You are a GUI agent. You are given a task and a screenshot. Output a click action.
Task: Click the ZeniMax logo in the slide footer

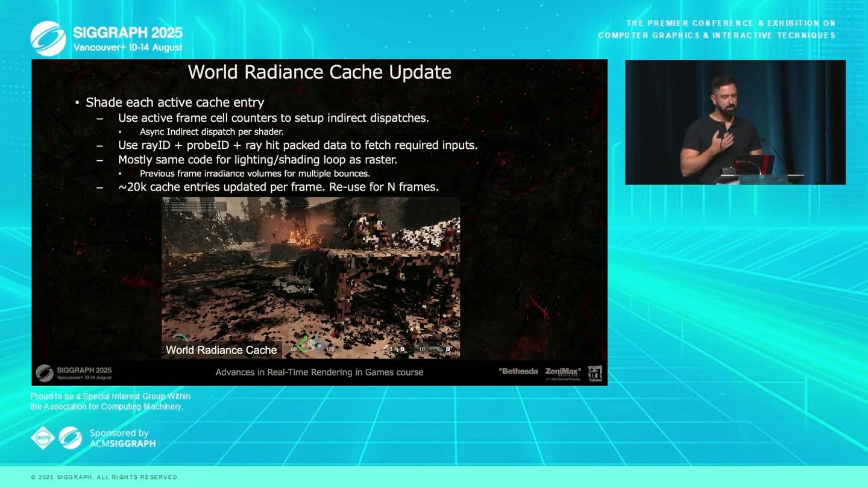563,373
